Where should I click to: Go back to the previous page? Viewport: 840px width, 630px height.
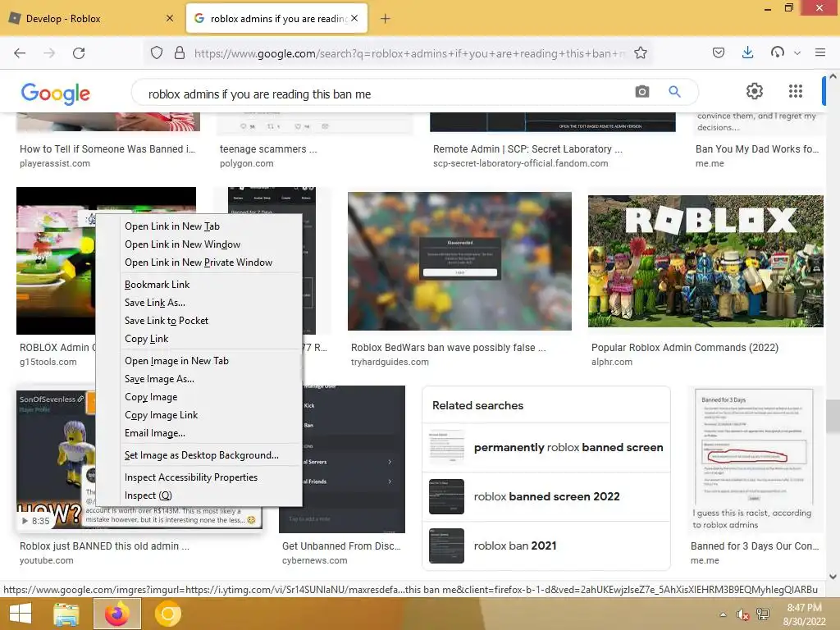click(x=20, y=53)
